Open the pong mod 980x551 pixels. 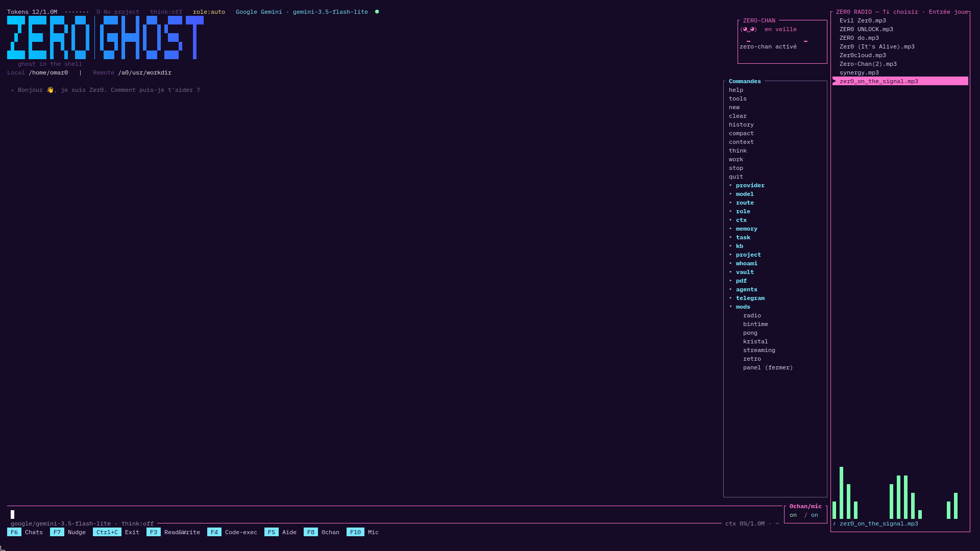pyautogui.click(x=750, y=333)
